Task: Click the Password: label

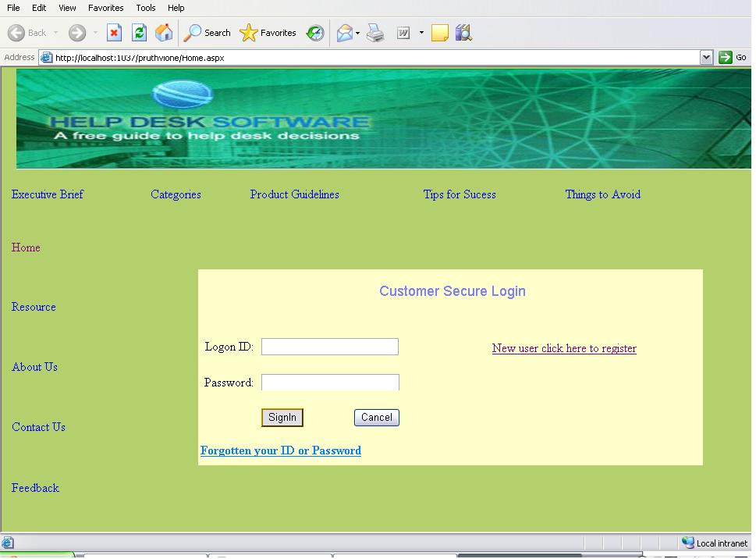Action: coord(229,383)
